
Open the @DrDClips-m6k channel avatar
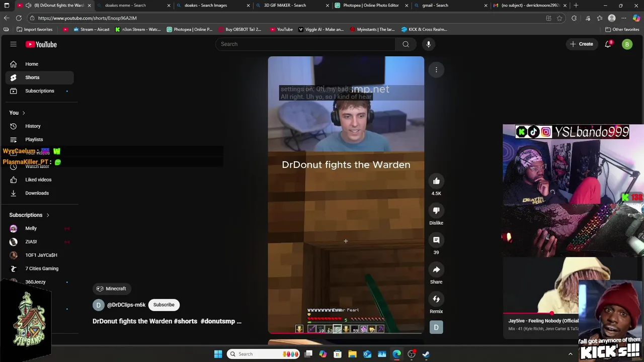point(99,305)
